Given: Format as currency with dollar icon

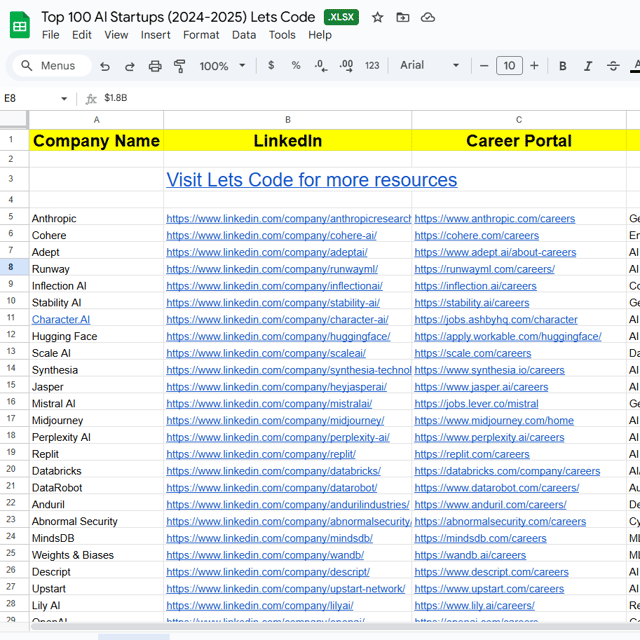Looking at the screenshot, I should point(271,66).
